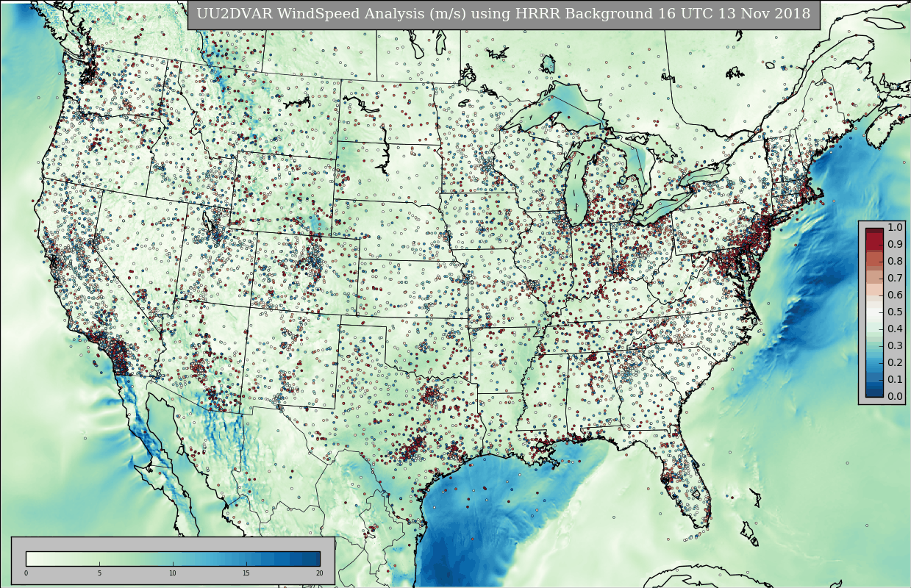Click the 0.9 label on vertical colorbar
The height and width of the screenshot is (588, 911).
[x=895, y=244]
